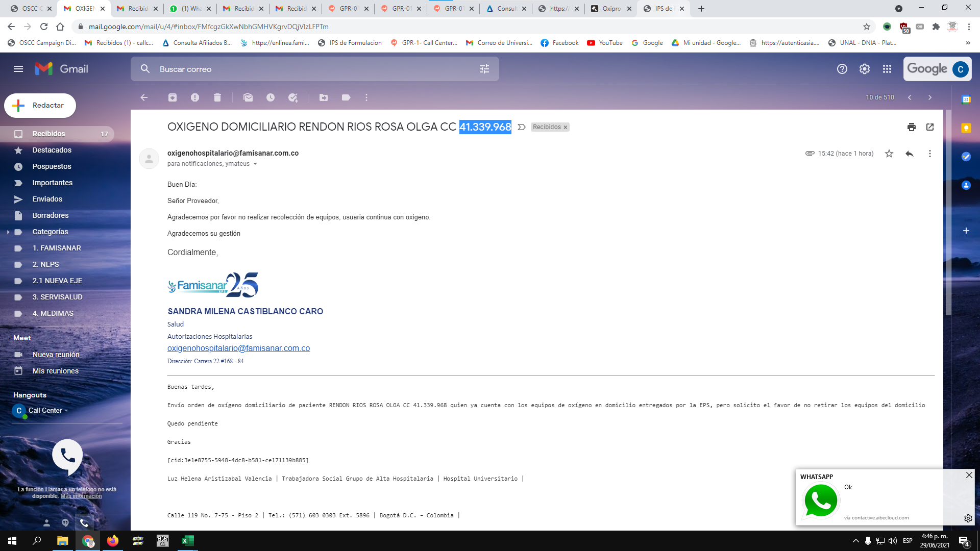This screenshot has width=980, height=551.
Task: Toggle the importance marker beside subject
Action: coord(522,127)
